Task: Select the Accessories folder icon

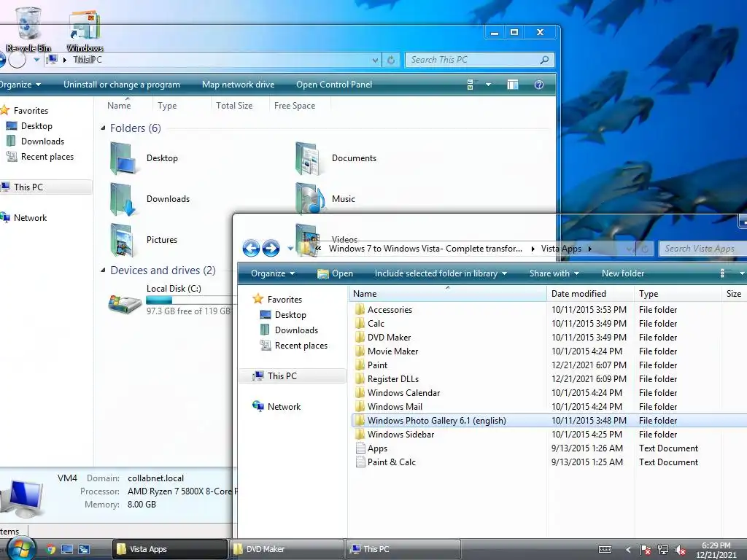Action: (x=360, y=309)
